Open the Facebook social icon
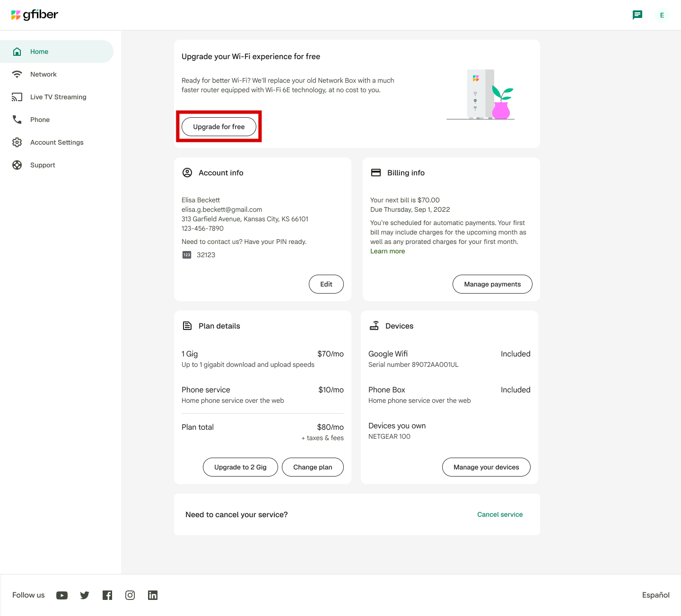The width and height of the screenshot is (681, 616). point(107,595)
